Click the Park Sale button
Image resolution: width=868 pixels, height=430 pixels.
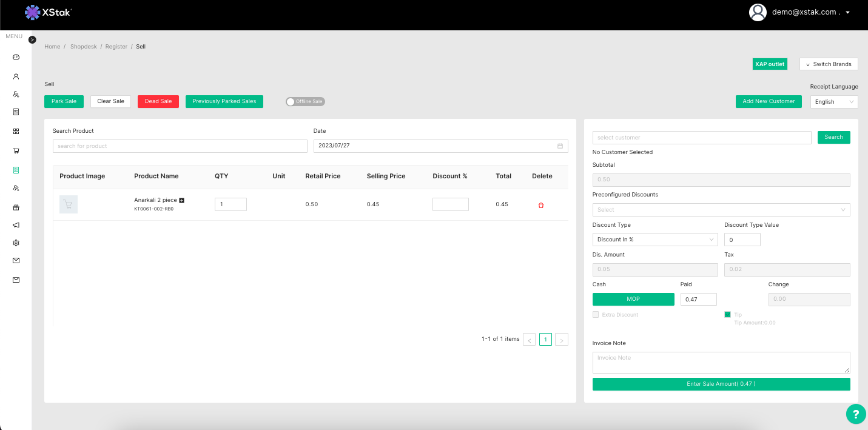[64, 101]
